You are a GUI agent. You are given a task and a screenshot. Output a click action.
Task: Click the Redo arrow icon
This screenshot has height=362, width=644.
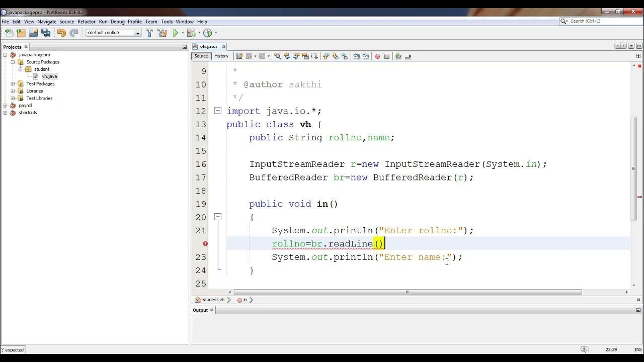73,33
